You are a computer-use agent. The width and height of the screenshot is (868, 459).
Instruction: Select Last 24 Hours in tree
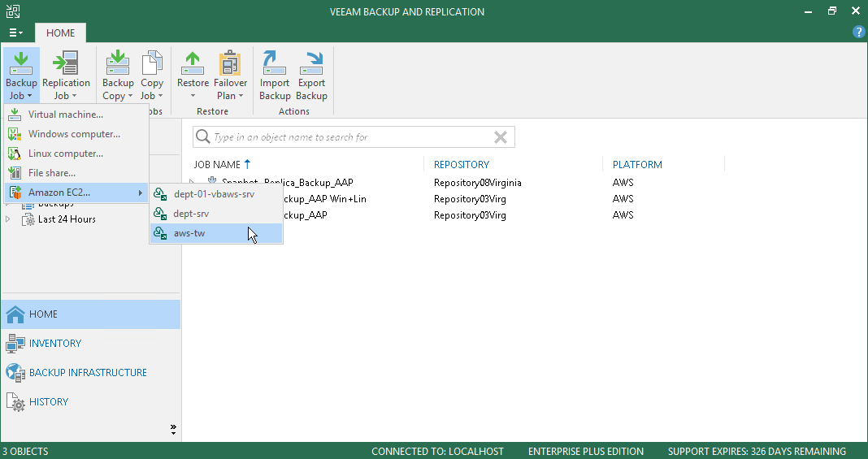(67, 219)
